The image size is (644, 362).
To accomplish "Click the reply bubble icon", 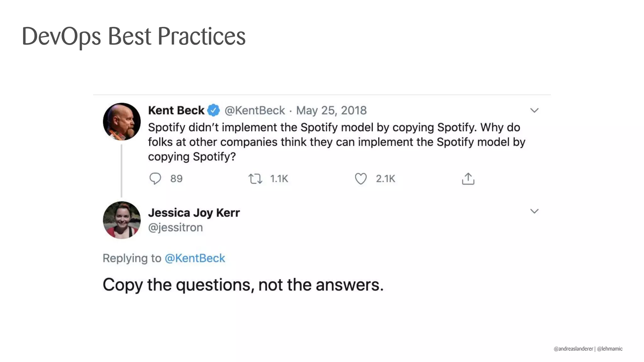I will [x=155, y=178].
